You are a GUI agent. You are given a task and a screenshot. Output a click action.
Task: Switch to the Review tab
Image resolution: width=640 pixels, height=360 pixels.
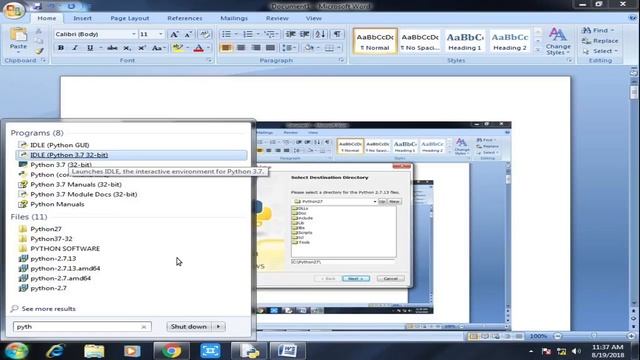point(277,18)
